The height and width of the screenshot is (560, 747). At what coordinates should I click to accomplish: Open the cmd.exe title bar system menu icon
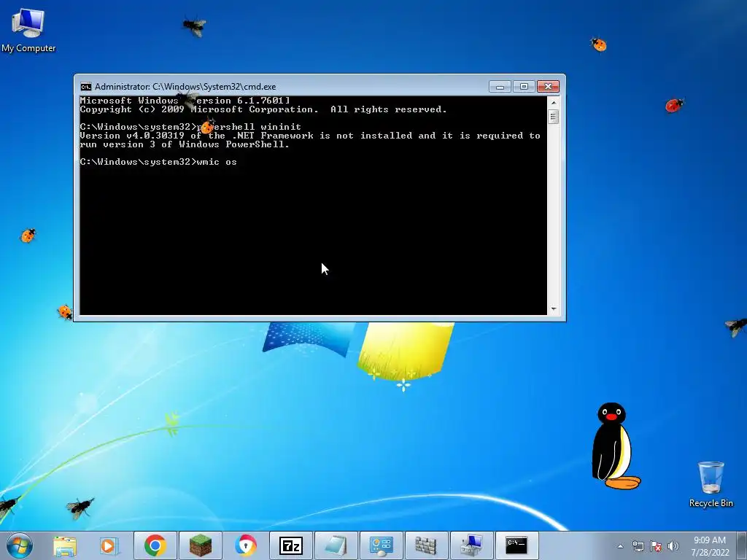click(x=86, y=87)
